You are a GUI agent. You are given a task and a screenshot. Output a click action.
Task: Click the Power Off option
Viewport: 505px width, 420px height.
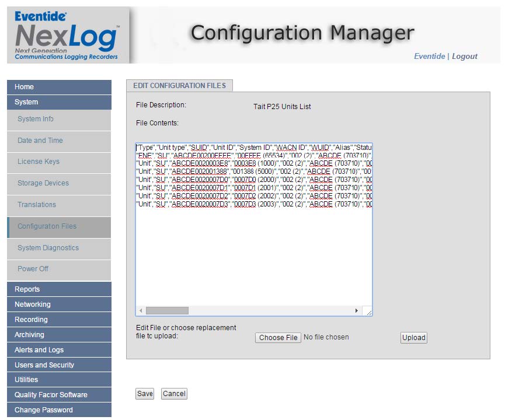[x=58, y=269]
